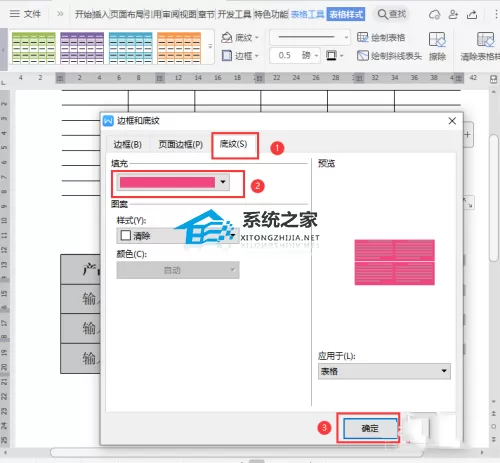Click the share icon at top right
This screenshot has width=500, height=463.
click(472, 14)
